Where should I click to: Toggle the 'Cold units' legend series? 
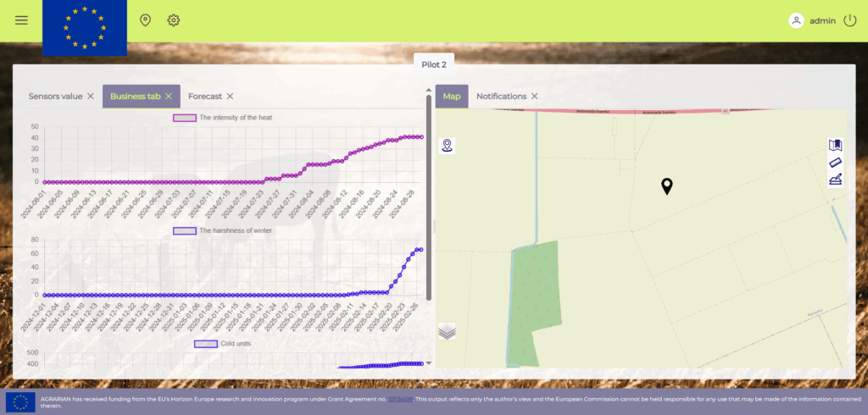click(x=205, y=344)
